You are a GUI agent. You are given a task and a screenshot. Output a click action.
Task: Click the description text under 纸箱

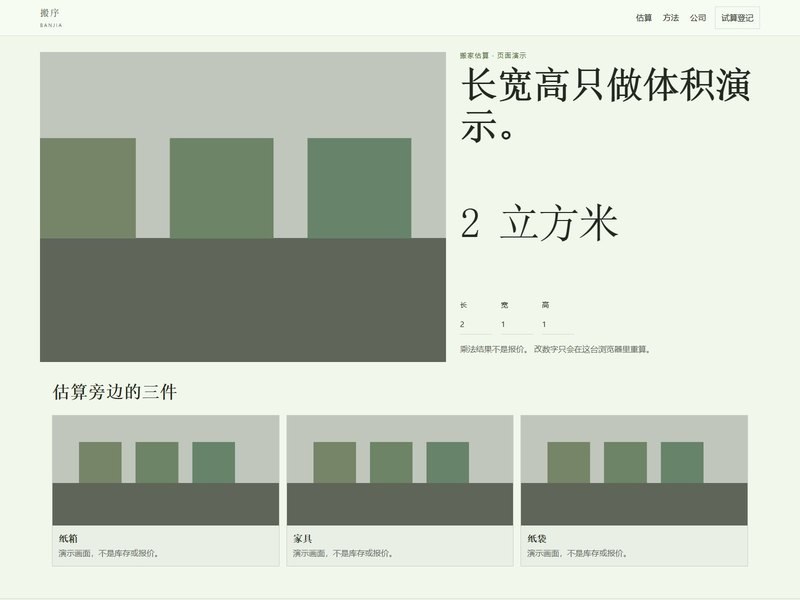(109, 553)
